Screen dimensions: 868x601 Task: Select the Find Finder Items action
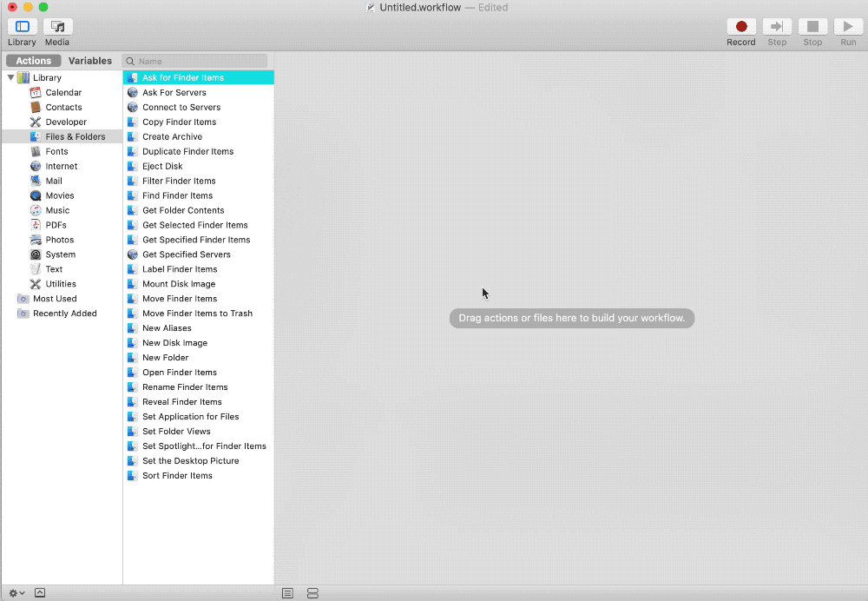(x=199, y=195)
